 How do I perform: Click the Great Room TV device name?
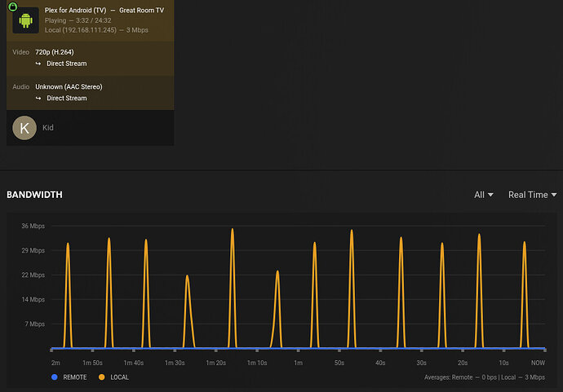pos(141,11)
